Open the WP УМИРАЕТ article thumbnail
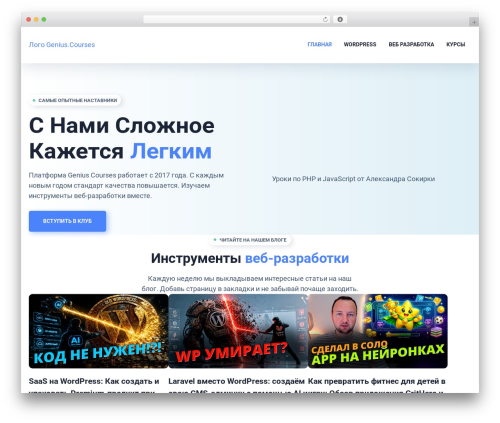500x423 pixels. [x=238, y=331]
